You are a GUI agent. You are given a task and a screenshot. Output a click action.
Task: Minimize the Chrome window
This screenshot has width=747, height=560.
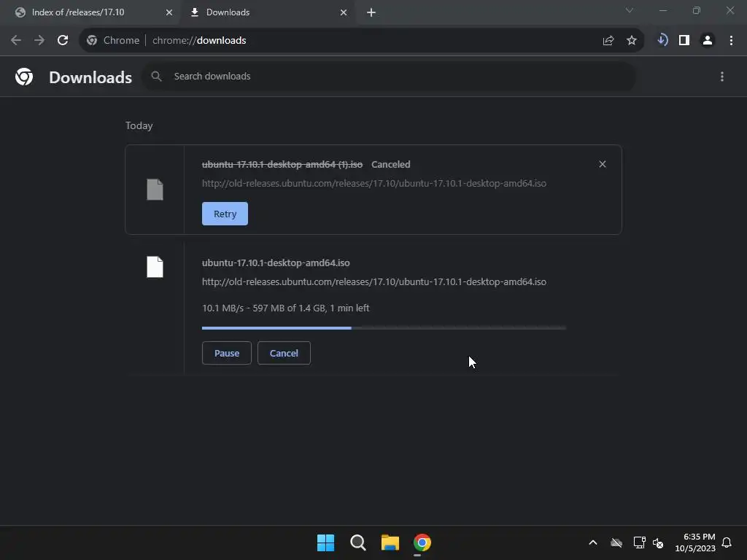point(662,10)
